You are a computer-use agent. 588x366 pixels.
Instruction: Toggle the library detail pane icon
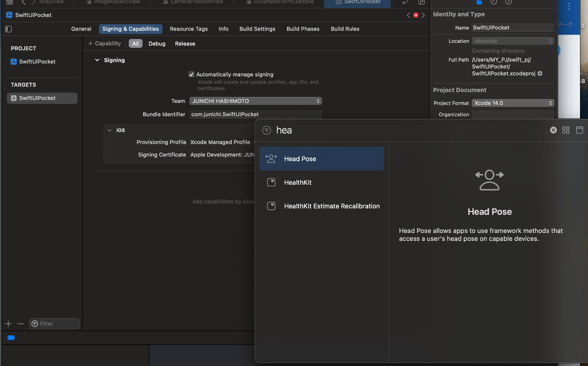580,130
